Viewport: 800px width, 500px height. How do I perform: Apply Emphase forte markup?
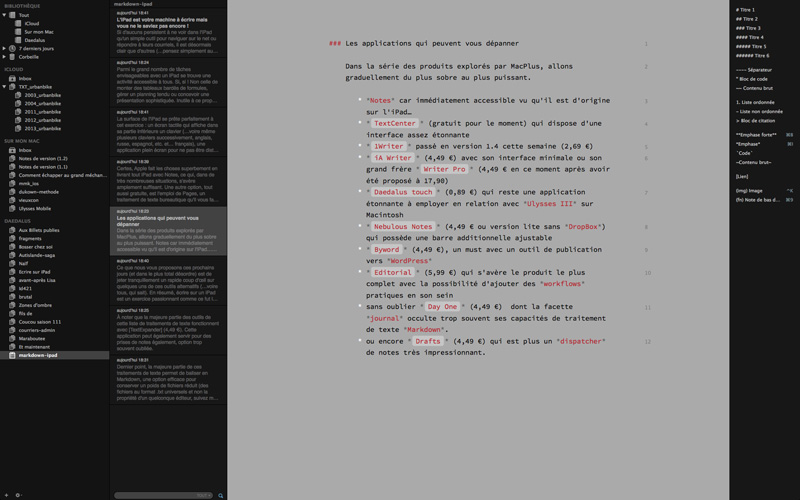point(756,135)
